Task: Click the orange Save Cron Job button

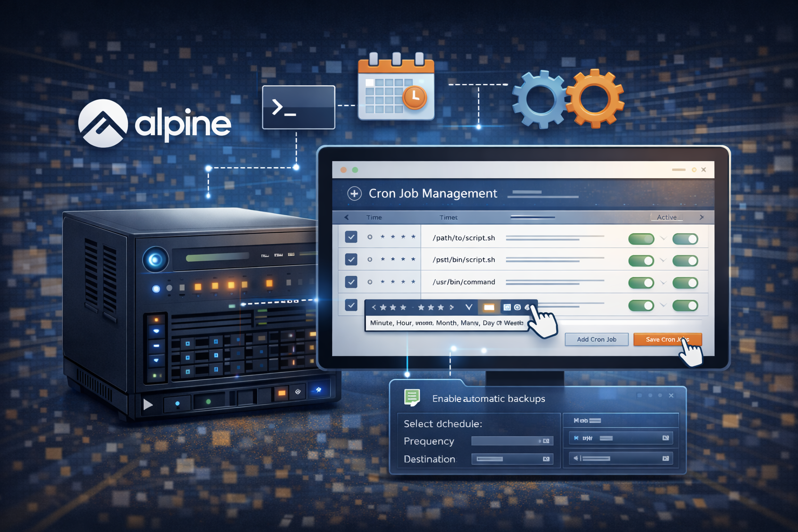Action: (x=667, y=340)
